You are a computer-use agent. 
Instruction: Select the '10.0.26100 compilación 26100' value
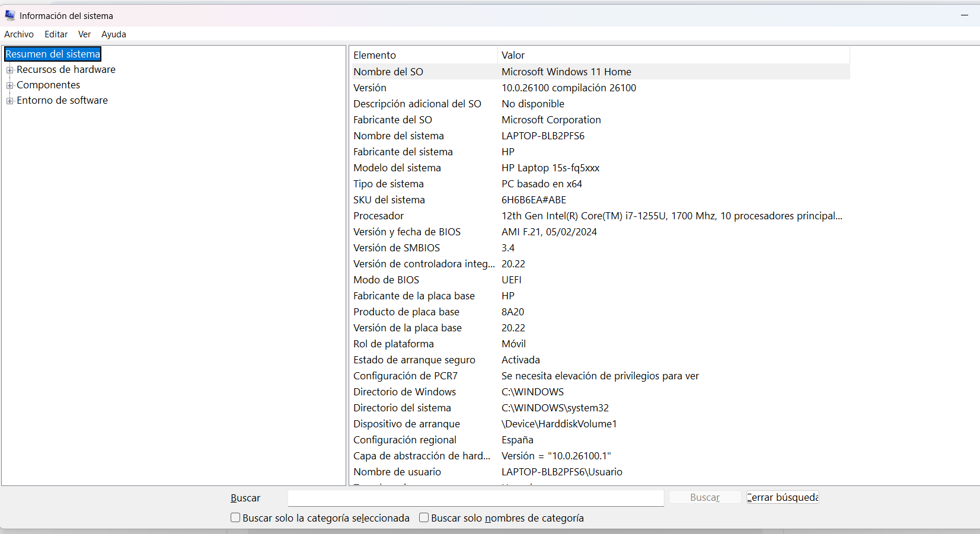coord(569,88)
